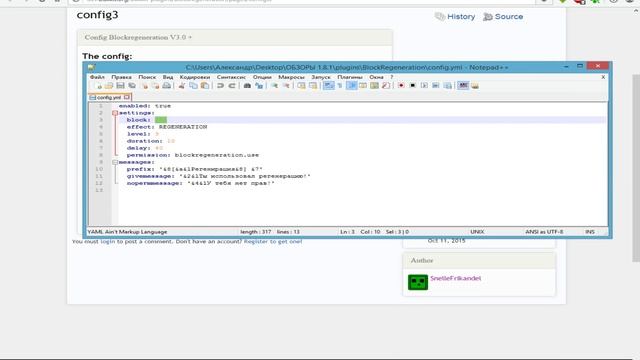Click the Start Recording macro red dot
Screen dimensions: 640x360
(401, 86)
